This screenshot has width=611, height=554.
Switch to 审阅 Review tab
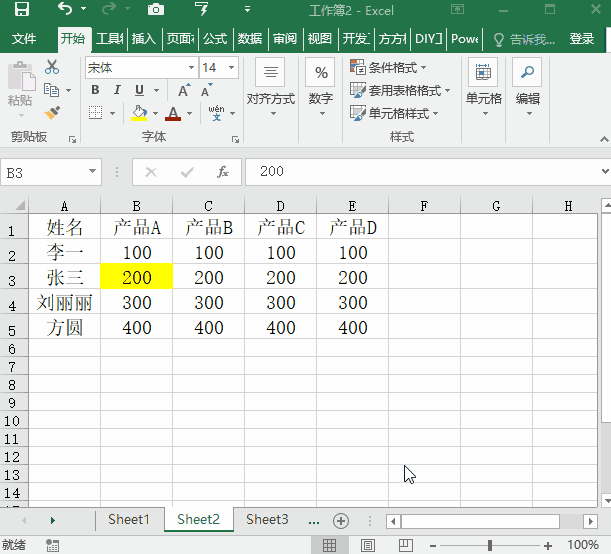pos(285,39)
